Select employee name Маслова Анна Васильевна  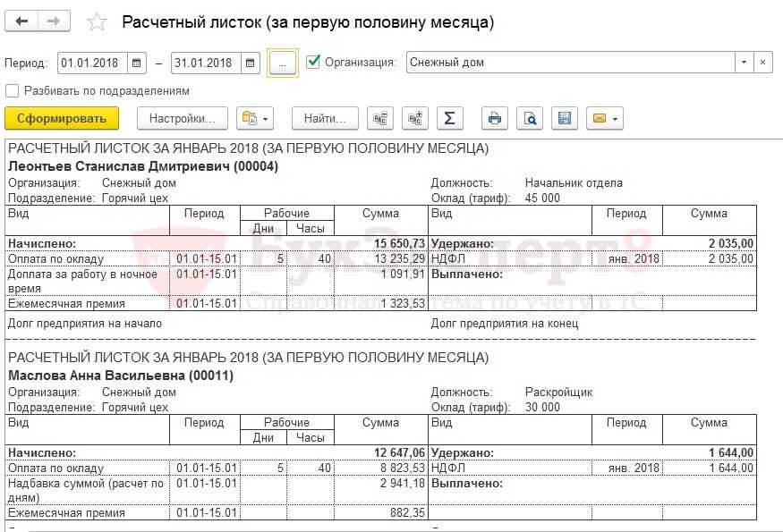pyautogui.click(x=121, y=376)
